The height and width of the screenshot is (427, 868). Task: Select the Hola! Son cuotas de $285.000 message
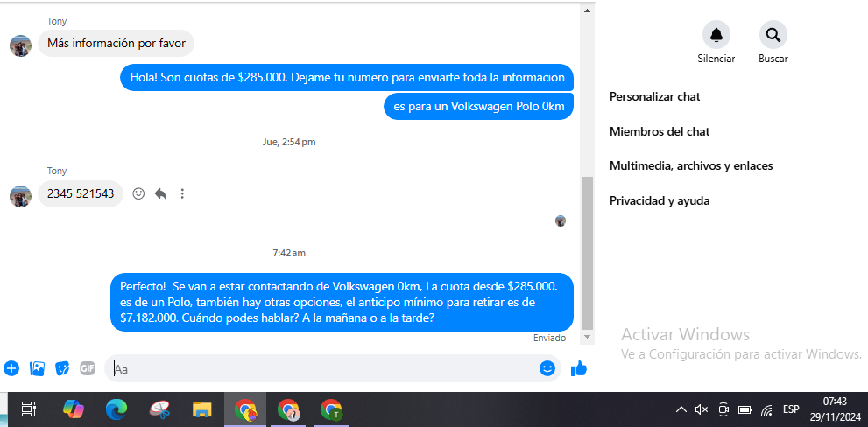click(x=347, y=77)
